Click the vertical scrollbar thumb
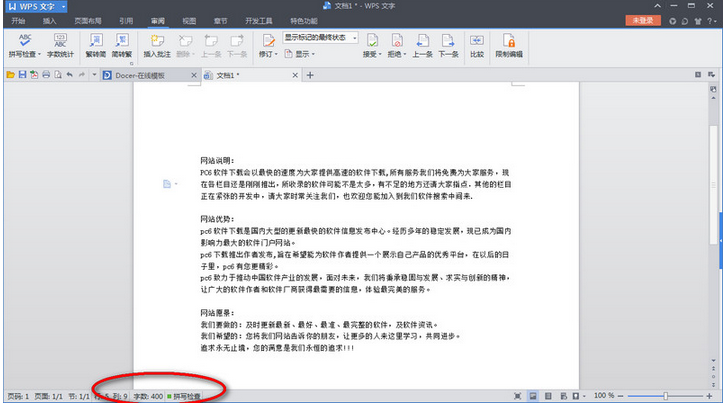 pyautogui.click(x=713, y=184)
